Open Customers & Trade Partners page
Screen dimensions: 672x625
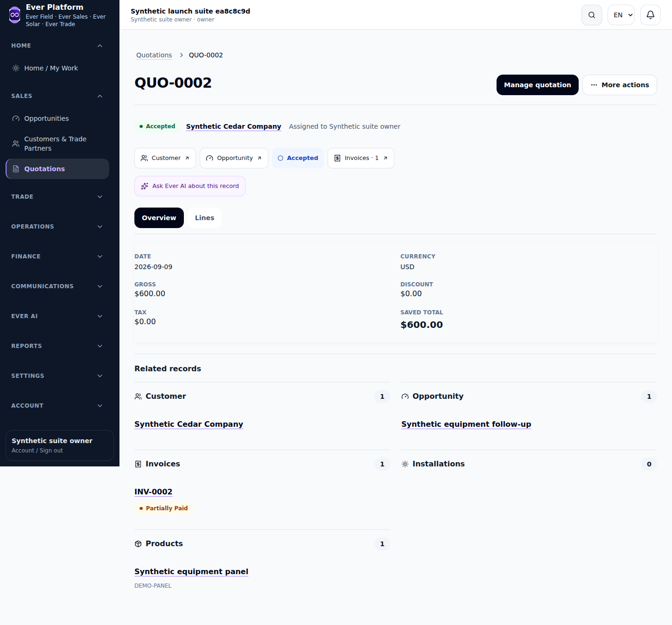coord(57,144)
